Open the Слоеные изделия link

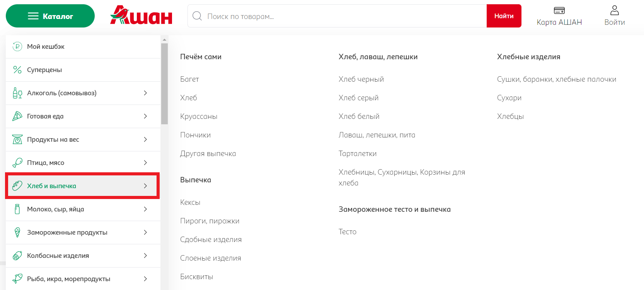[210, 258]
